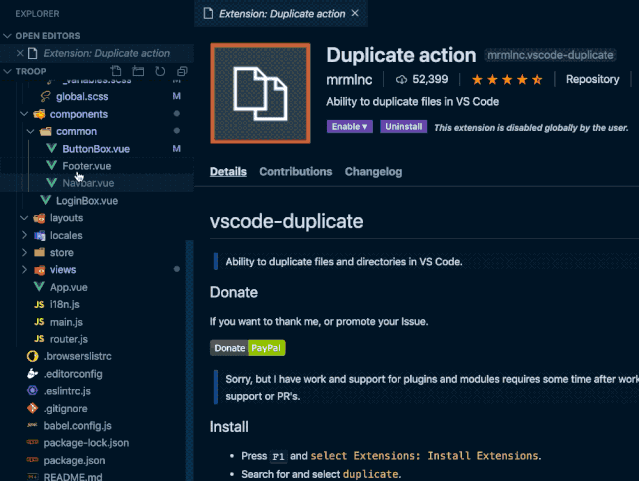Switch to the Contributions tab

pos(295,171)
